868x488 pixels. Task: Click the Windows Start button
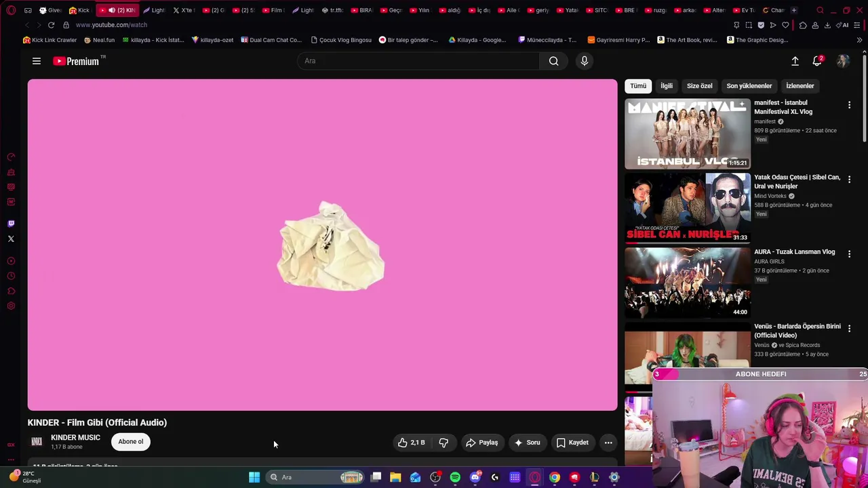click(x=254, y=477)
